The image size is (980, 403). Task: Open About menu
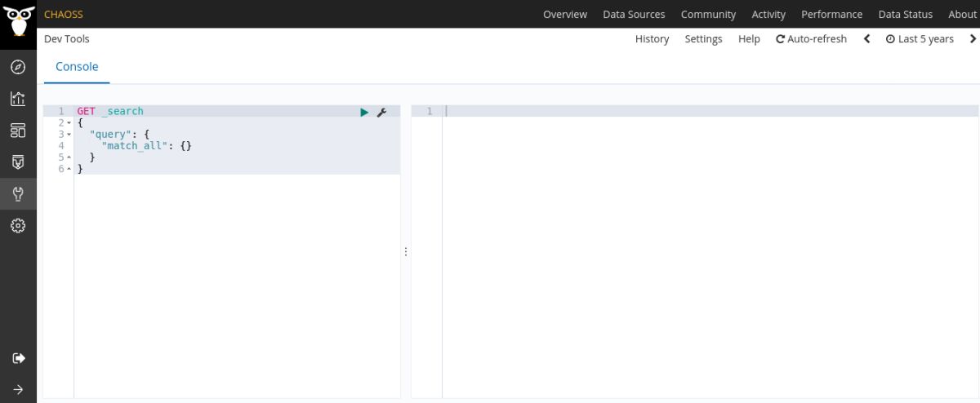click(x=962, y=14)
